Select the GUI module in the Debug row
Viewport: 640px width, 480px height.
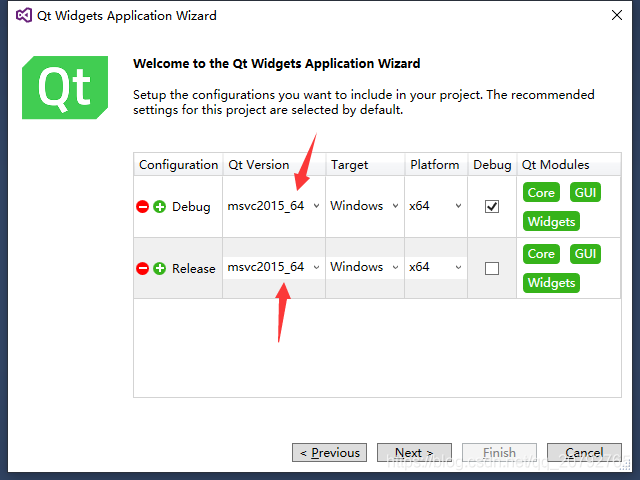[585, 192]
